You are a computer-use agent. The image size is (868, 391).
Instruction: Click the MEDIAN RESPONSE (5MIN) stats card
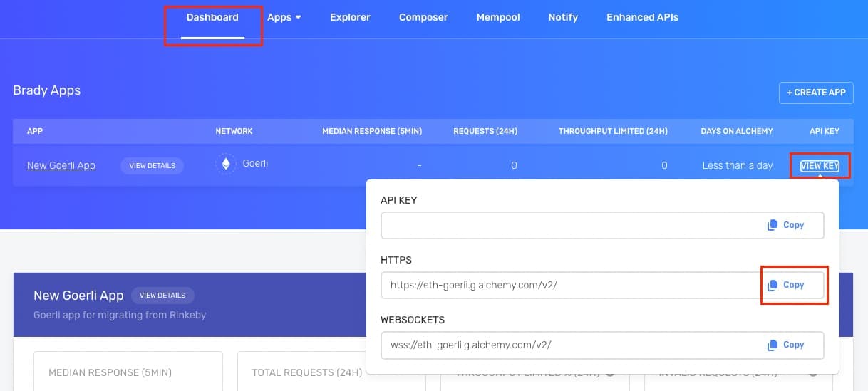[128, 371]
